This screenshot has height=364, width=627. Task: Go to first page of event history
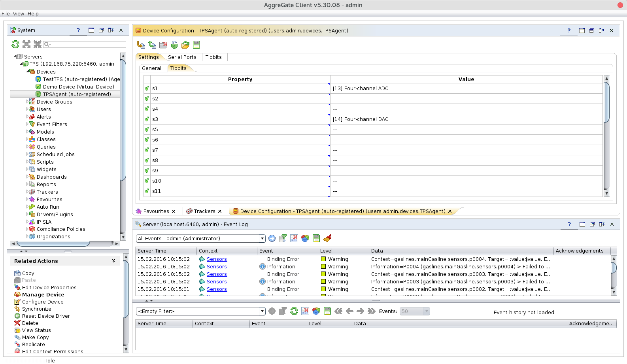[x=338, y=311]
